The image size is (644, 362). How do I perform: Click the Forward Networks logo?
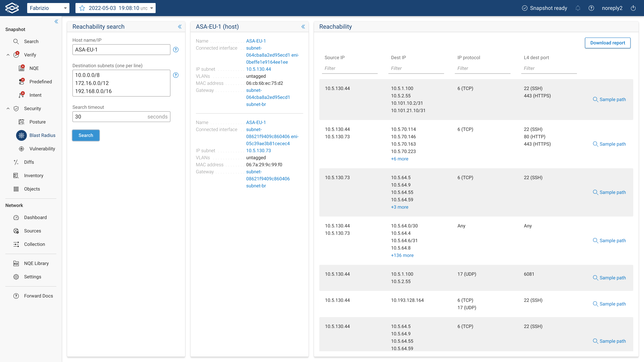point(12,8)
